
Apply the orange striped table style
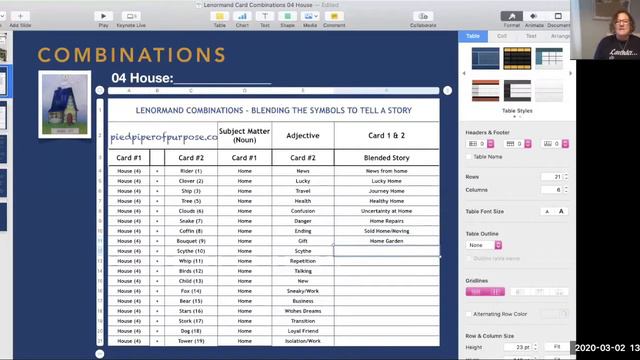point(485,91)
